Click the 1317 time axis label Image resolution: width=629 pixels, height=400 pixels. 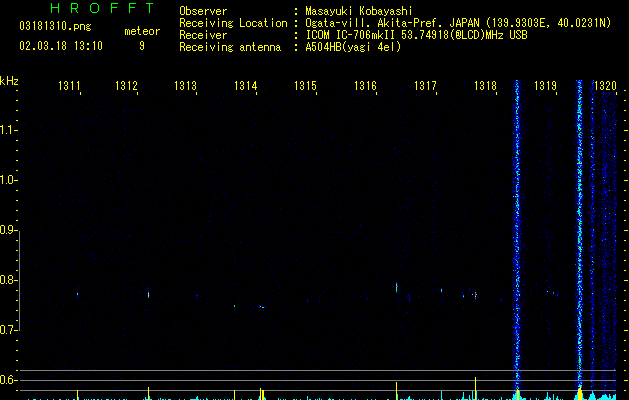(425, 86)
